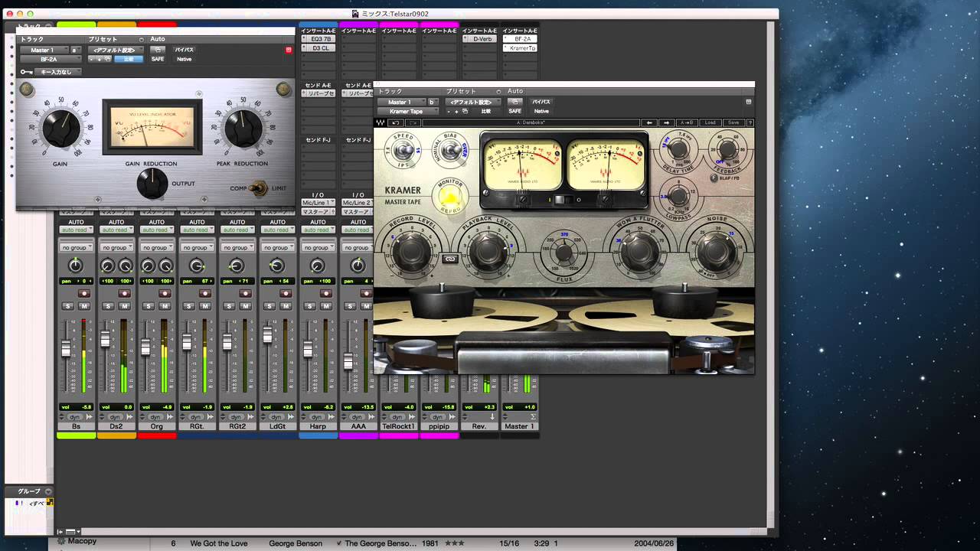Click the copy settings icon in Kramer Tape window

465,111
